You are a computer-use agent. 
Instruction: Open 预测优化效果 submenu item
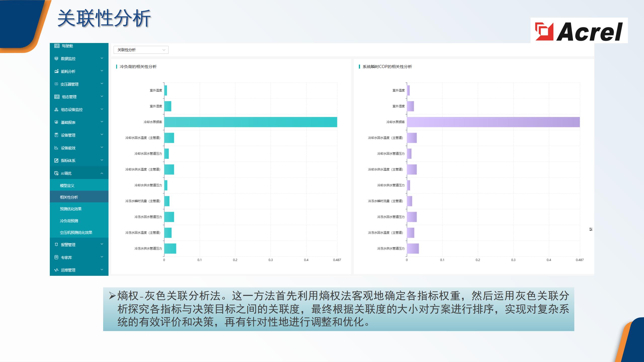[71, 209]
